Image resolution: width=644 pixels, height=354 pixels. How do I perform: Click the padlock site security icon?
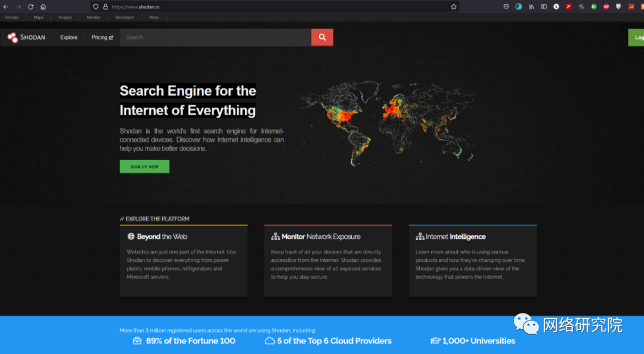point(106,7)
